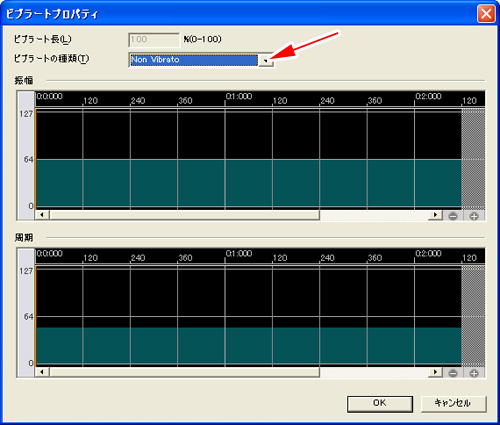Open the vibrato type dropdown arrow
The height and width of the screenshot is (425, 500).
[266, 60]
